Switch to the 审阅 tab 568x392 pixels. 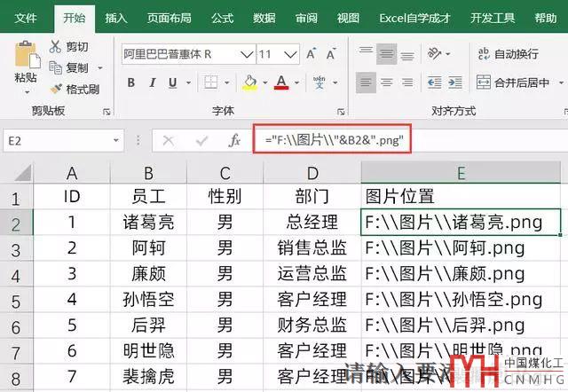point(306,18)
